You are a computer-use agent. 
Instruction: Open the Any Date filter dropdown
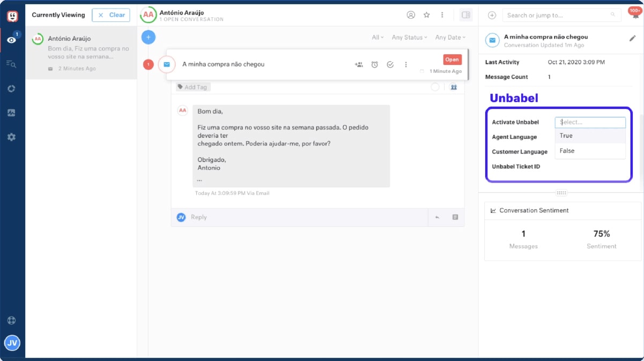click(450, 38)
